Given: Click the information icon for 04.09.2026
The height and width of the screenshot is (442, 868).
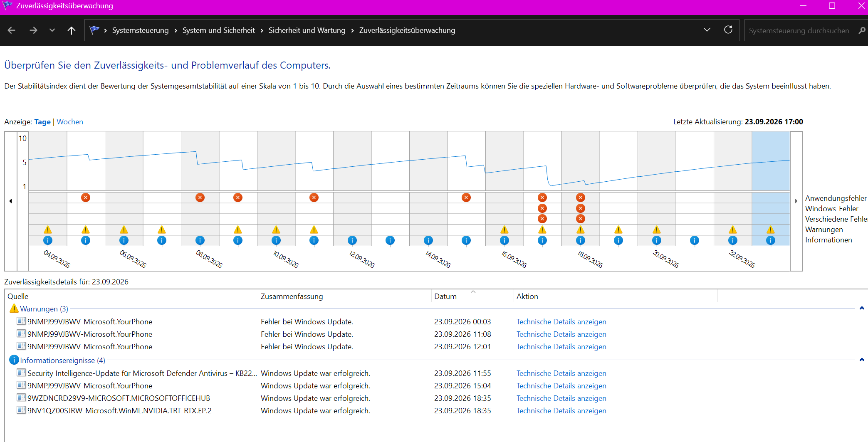Looking at the screenshot, I should (x=48, y=240).
